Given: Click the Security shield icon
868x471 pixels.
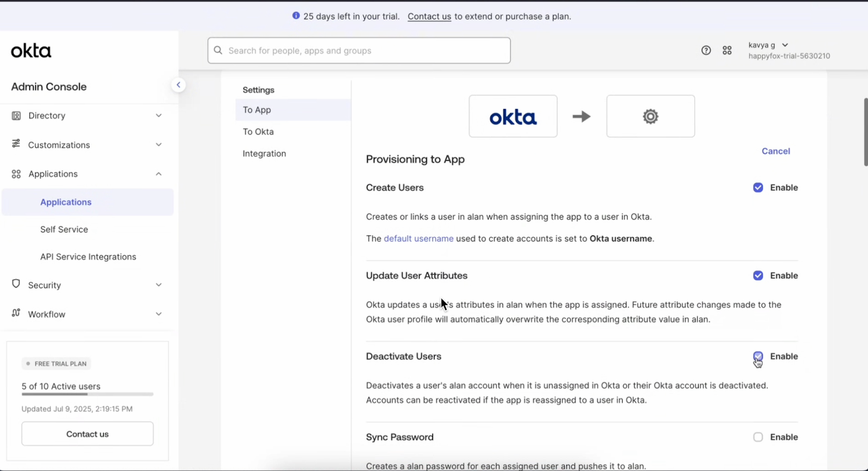Looking at the screenshot, I should pos(16,284).
